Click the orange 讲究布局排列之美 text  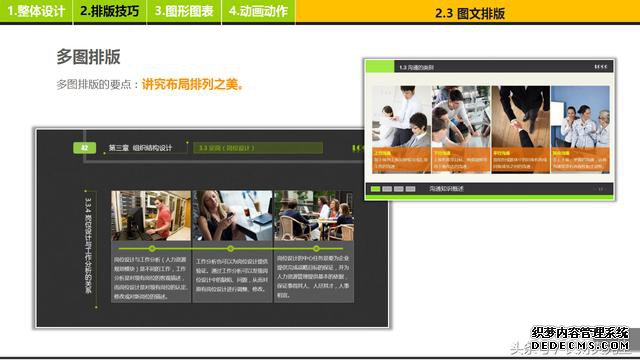pos(192,84)
